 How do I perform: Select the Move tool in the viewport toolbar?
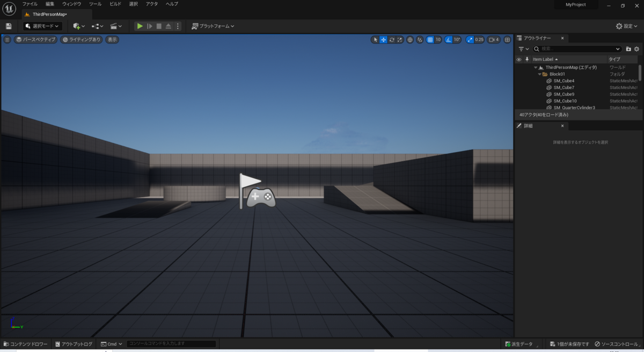383,39
